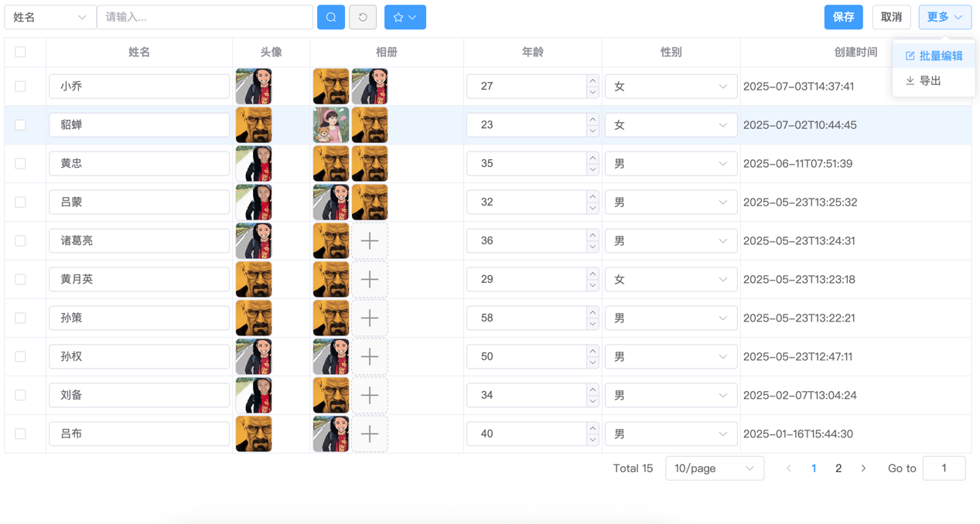Go to next page arrow
The height and width of the screenshot is (524, 980).
pyautogui.click(x=863, y=468)
